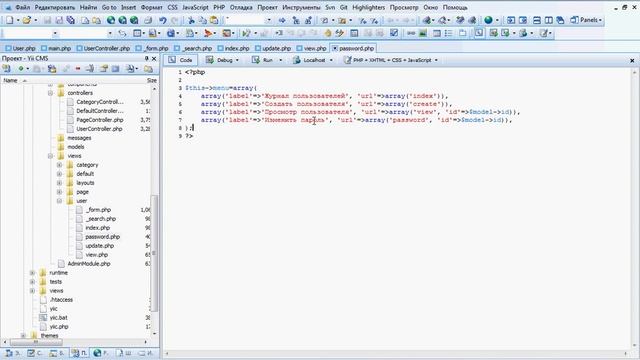Select .htaccess file in project tree

coord(61,300)
